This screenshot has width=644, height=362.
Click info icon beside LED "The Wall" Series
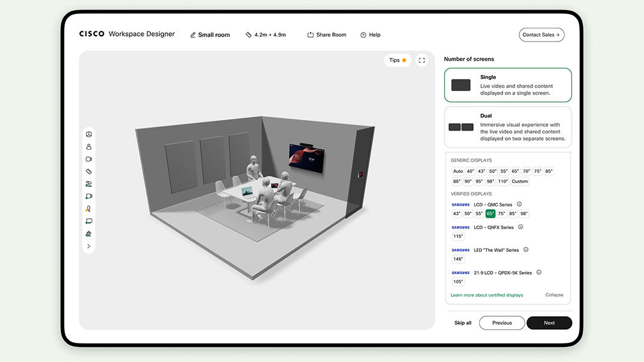click(525, 250)
